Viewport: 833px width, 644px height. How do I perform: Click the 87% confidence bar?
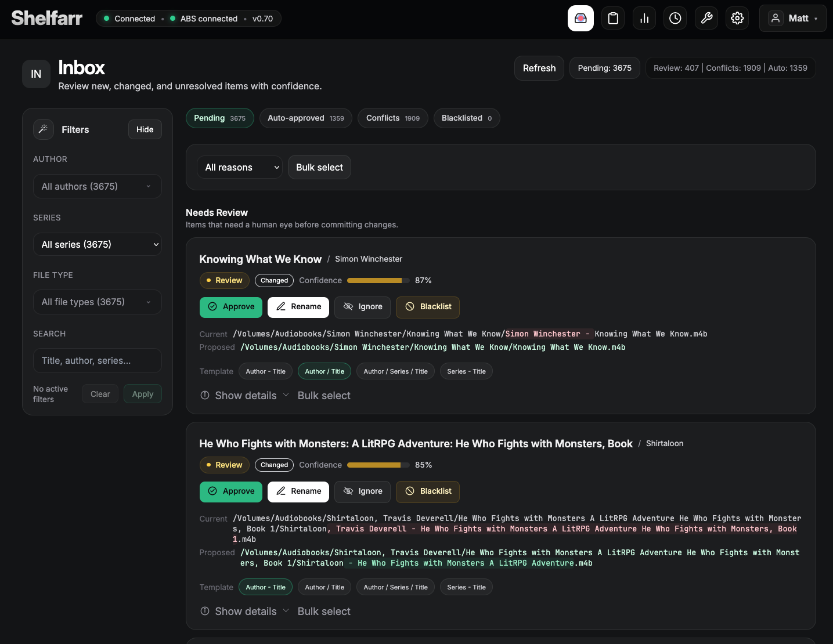378,280
